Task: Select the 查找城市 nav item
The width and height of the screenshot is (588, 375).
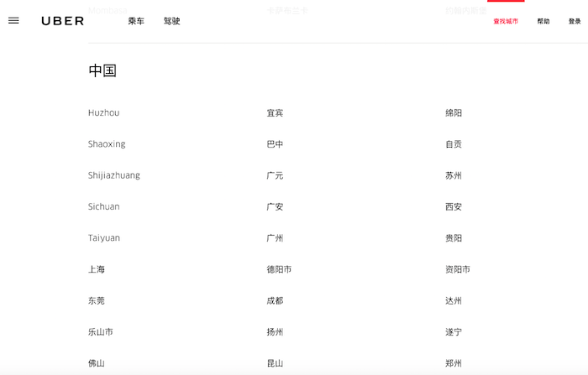Action: (x=506, y=21)
